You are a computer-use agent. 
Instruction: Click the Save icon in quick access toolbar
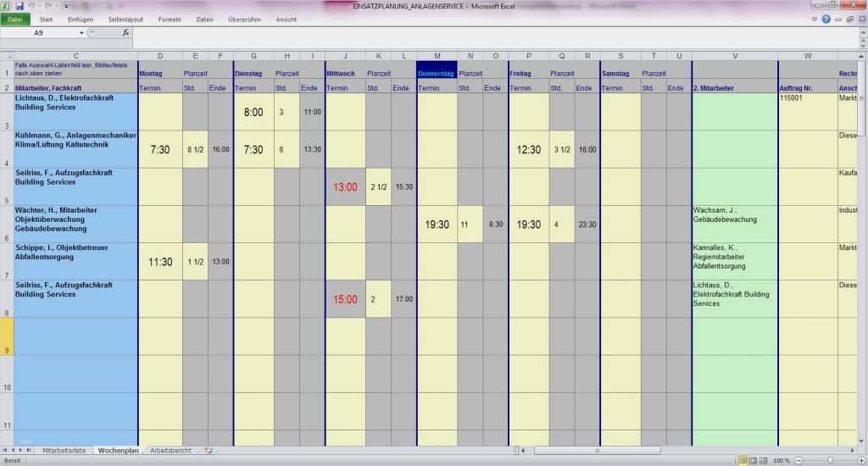pyautogui.click(x=19, y=5)
